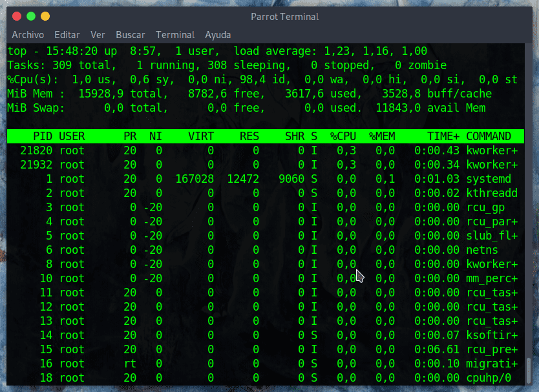Click the ksoftir+ command name
Viewport: 539px width, 392px height.
tap(492, 335)
